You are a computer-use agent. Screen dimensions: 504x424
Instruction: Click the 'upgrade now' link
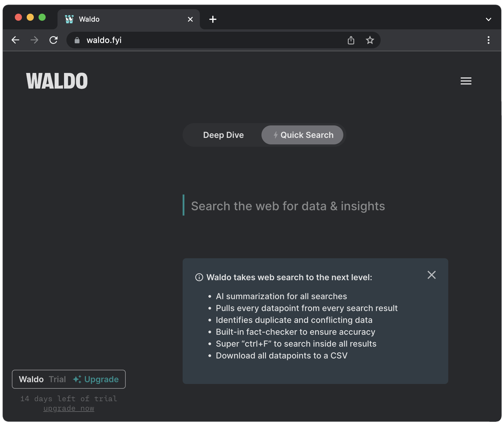tap(69, 408)
